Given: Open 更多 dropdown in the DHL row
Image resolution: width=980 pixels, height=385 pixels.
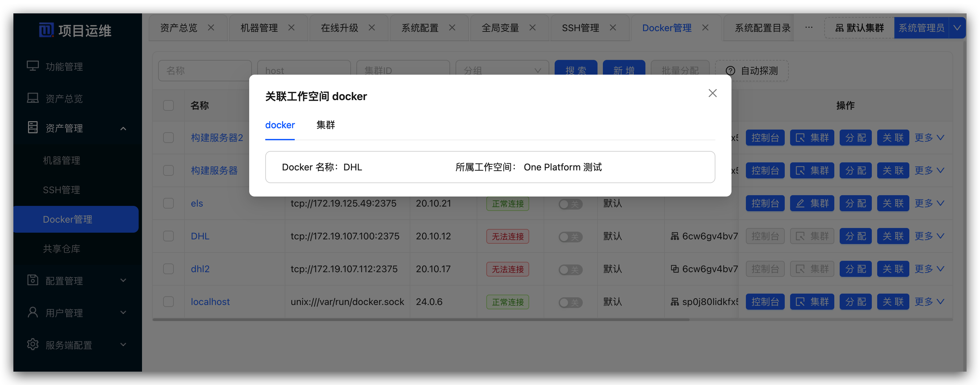Looking at the screenshot, I should pyautogui.click(x=929, y=236).
